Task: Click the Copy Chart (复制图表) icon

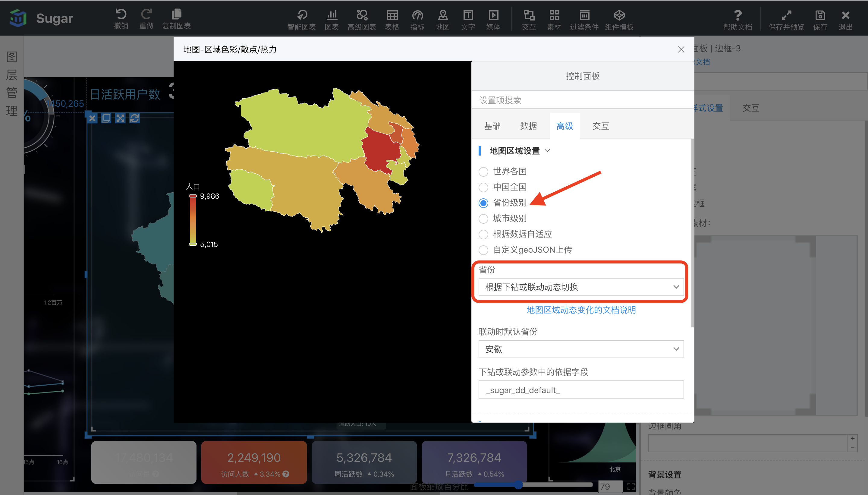Action: pos(176,19)
